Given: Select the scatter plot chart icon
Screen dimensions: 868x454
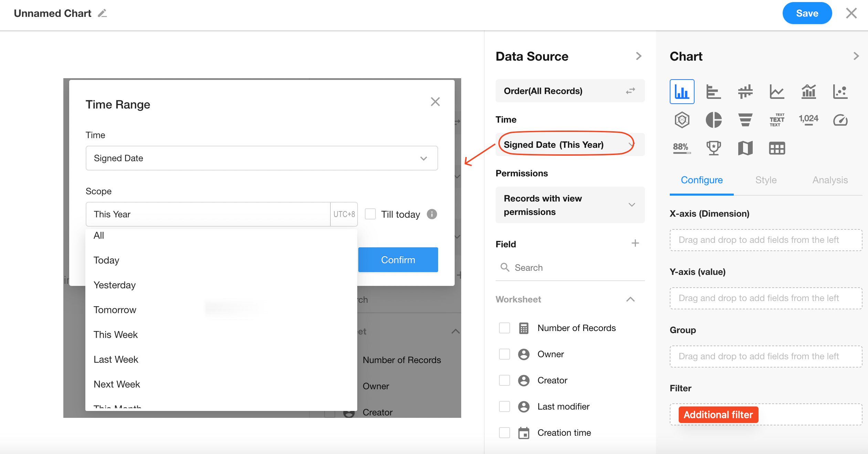Looking at the screenshot, I should (840, 92).
